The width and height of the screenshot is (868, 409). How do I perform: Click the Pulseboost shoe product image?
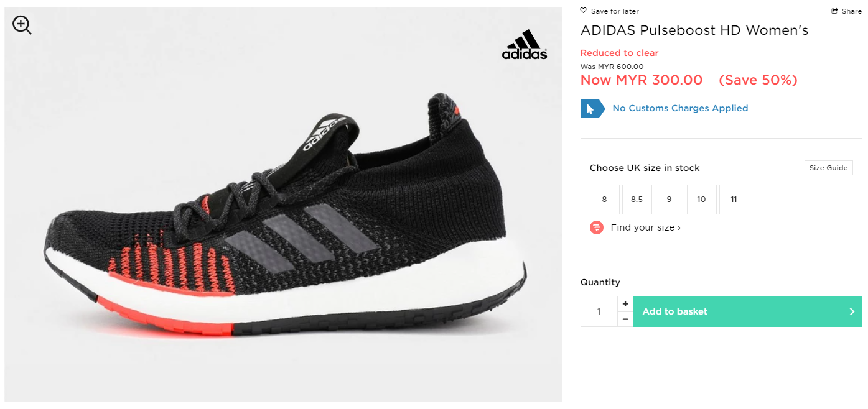pos(283,224)
